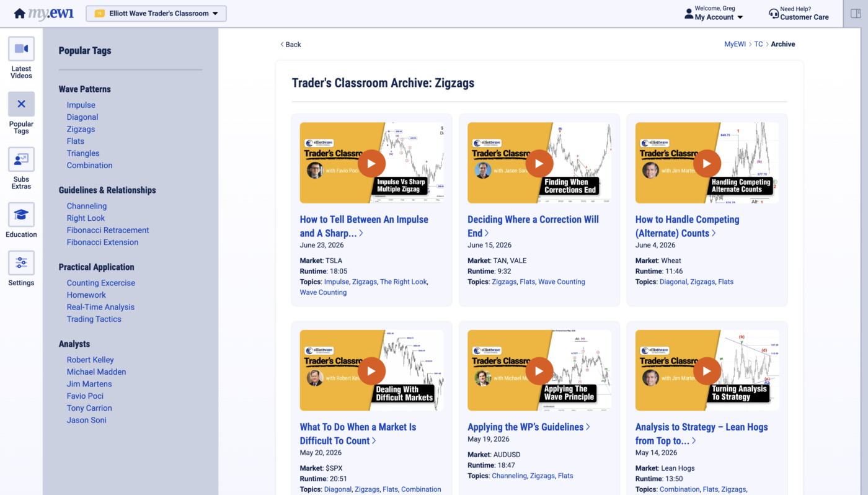Open the Subs Extras icon
The height and width of the screenshot is (495, 868).
pyautogui.click(x=21, y=159)
